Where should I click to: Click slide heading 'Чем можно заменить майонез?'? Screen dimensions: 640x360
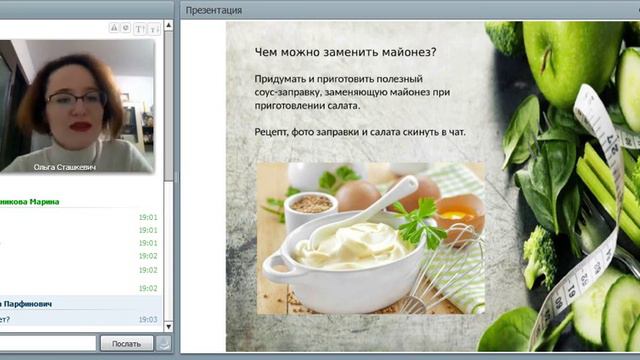point(345,52)
